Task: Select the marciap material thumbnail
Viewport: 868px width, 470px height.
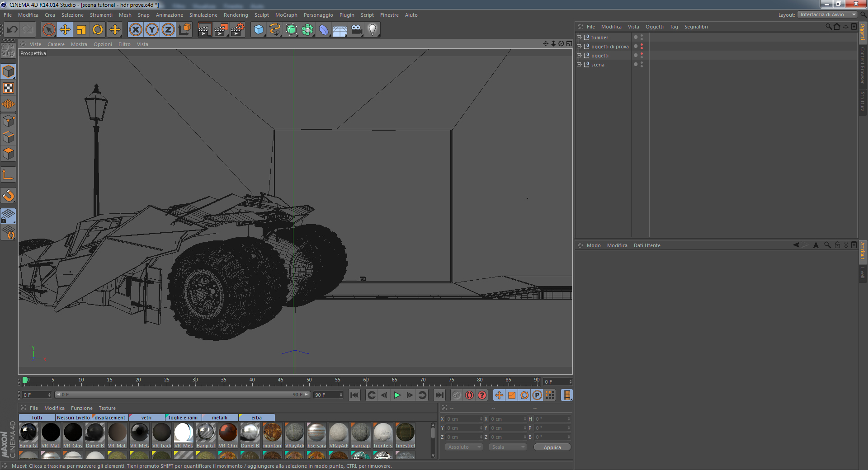Action: pos(361,433)
